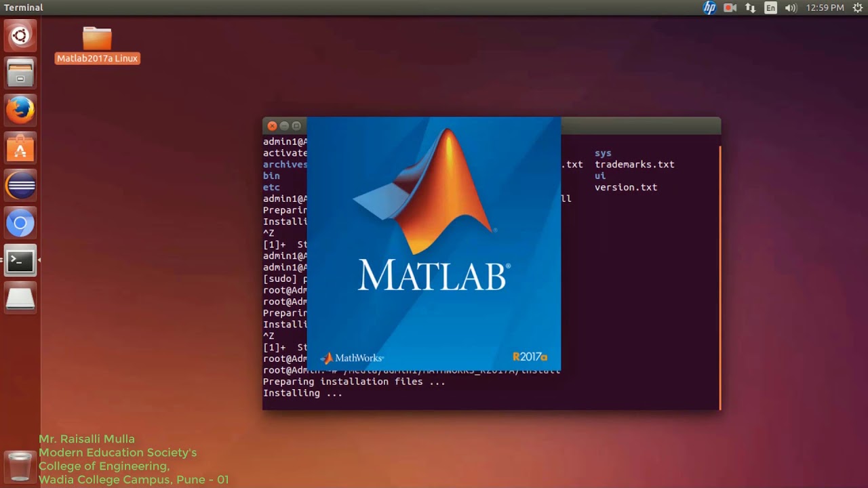Screen dimensions: 868x488
Task: Click the 'Terminal' title in top panel
Action: 24,7
